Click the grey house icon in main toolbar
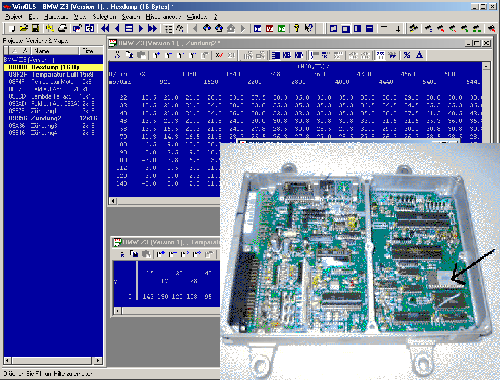This screenshot has height=380, width=500. (231, 29)
